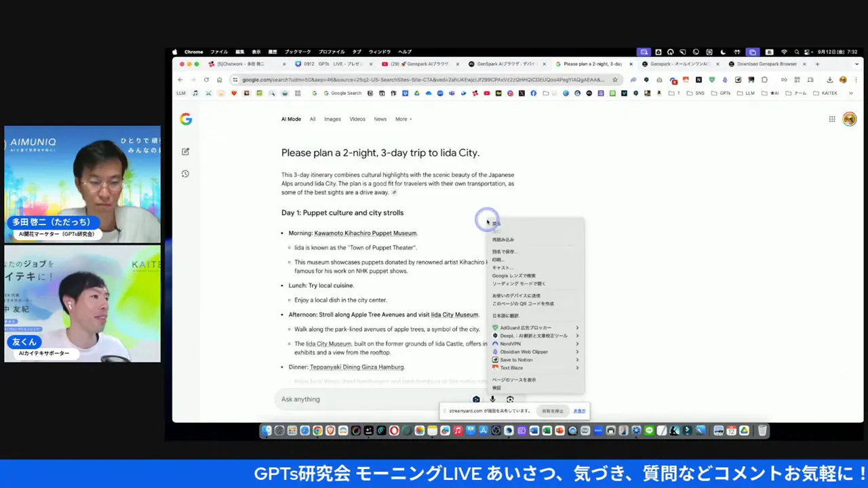Image resolution: width=868 pixels, height=488 pixels.
Task: Switch to the Download Genspark Browser tab
Action: (766, 64)
